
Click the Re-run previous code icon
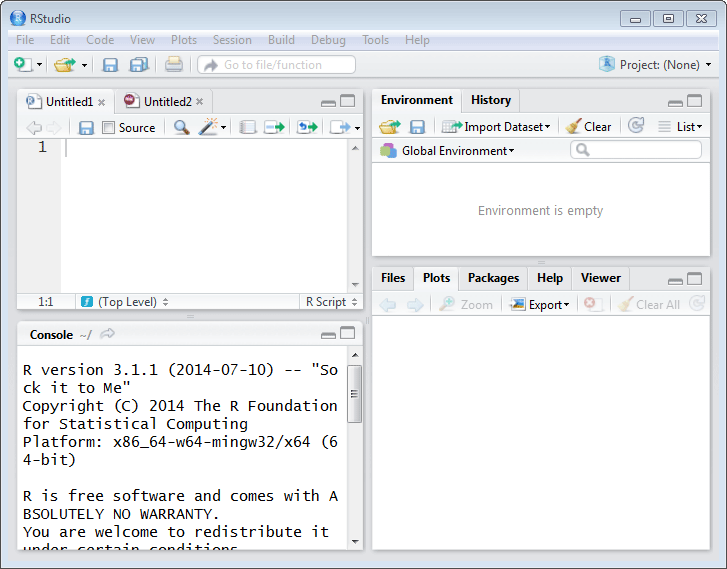click(x=307, y=127)
